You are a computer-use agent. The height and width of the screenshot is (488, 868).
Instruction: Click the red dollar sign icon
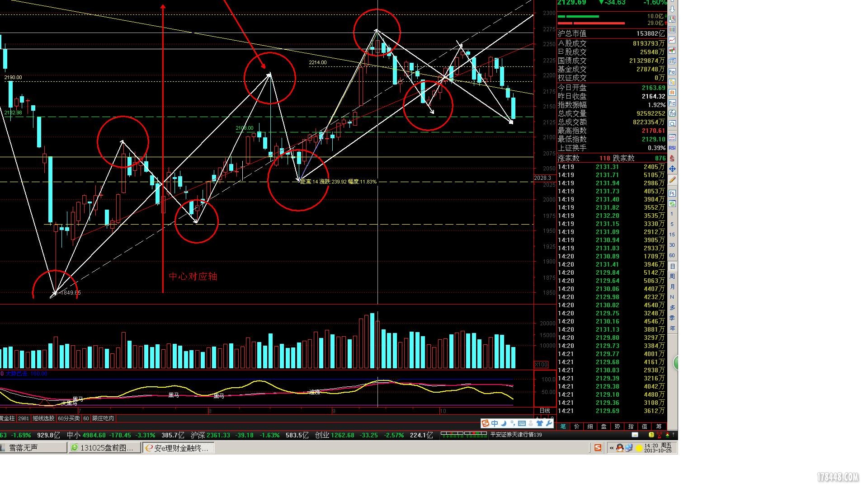(672, 158)
